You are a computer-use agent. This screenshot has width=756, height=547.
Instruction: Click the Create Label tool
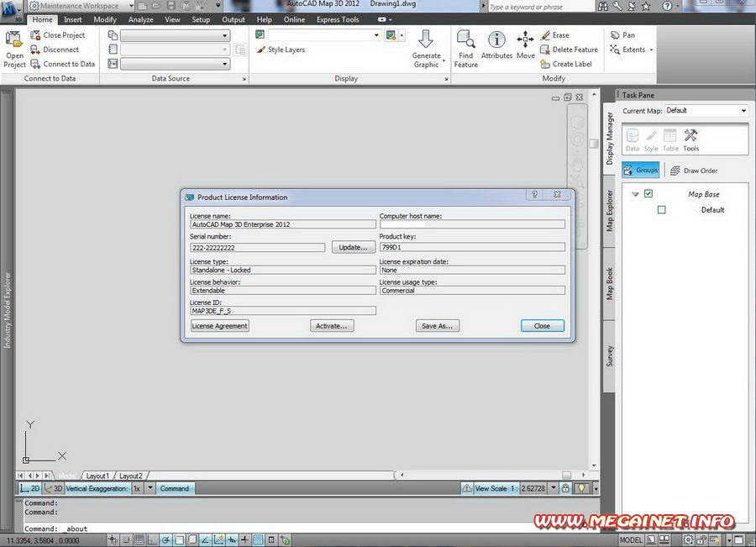click(x=566, y=64)
